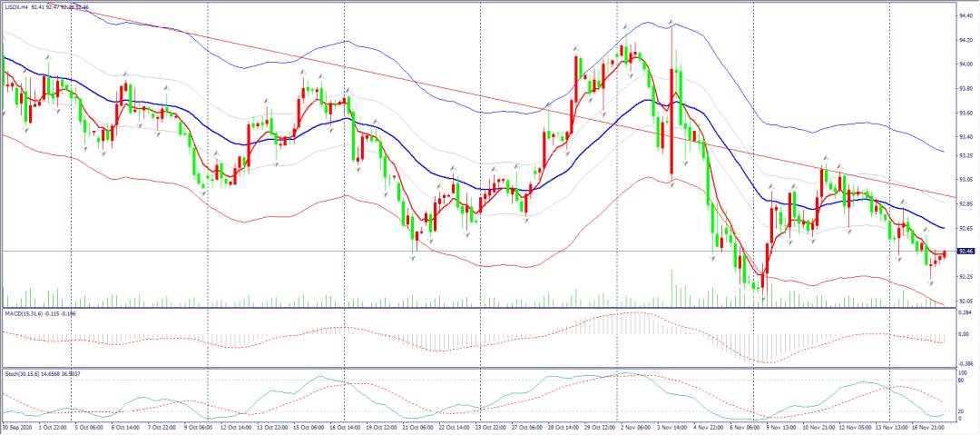
Task: Click the Stochastic scale value 80
Action: click(962, 380)
